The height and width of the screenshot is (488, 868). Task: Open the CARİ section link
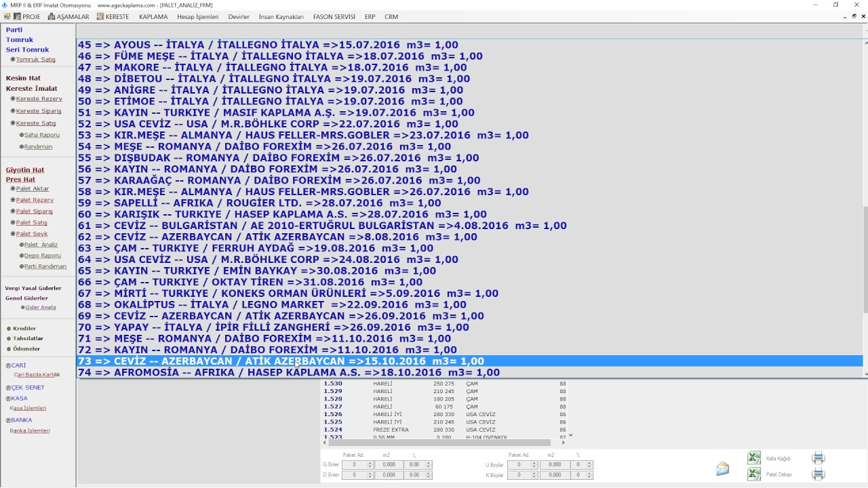(x=18, y=365)
